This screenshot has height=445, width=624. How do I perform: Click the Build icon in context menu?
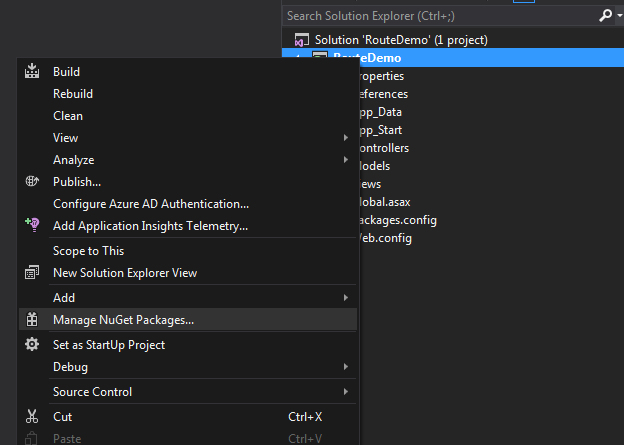pyautogui.click(x=32, y=72)
